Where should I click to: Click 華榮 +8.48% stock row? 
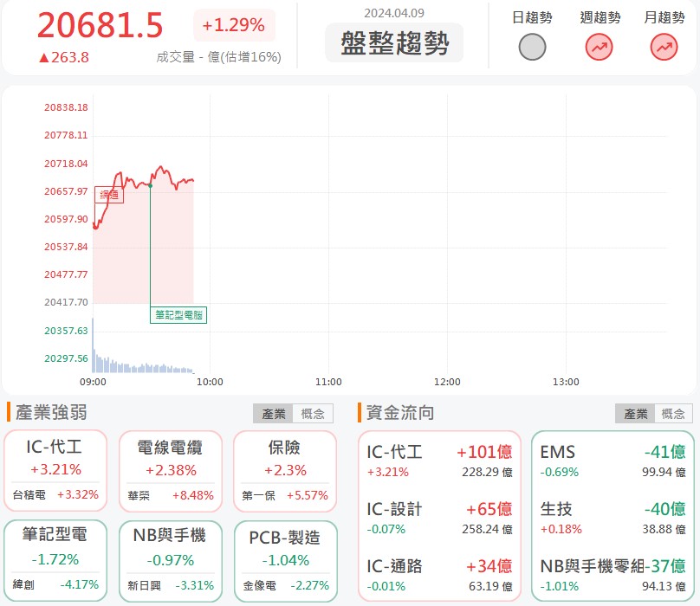(171, 495)
